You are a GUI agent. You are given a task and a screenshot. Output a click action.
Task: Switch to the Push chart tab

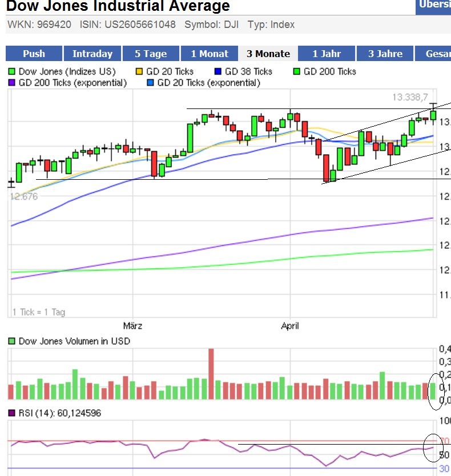34,54
